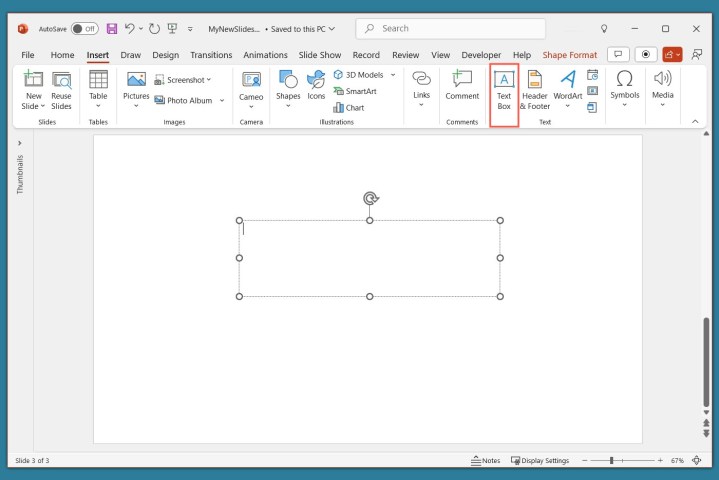719x480 pixels.
Task: Switch to the Design tab
Action: (x=165, y=55)
